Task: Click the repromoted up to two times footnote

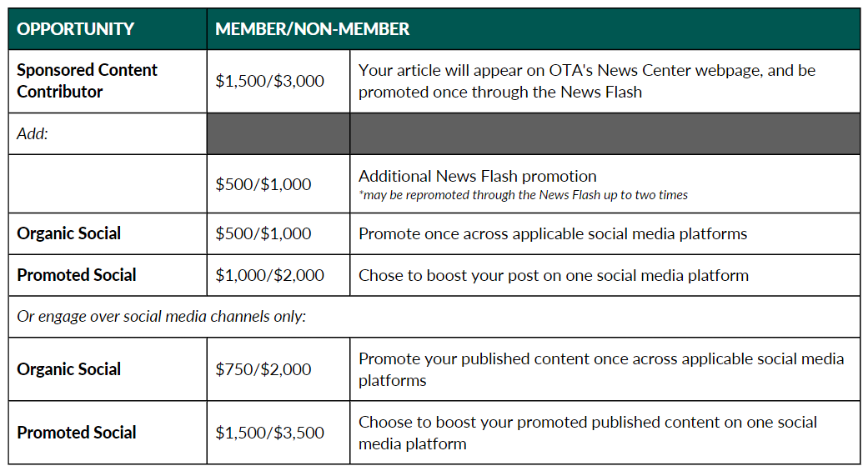Action: tap(523, 195)
